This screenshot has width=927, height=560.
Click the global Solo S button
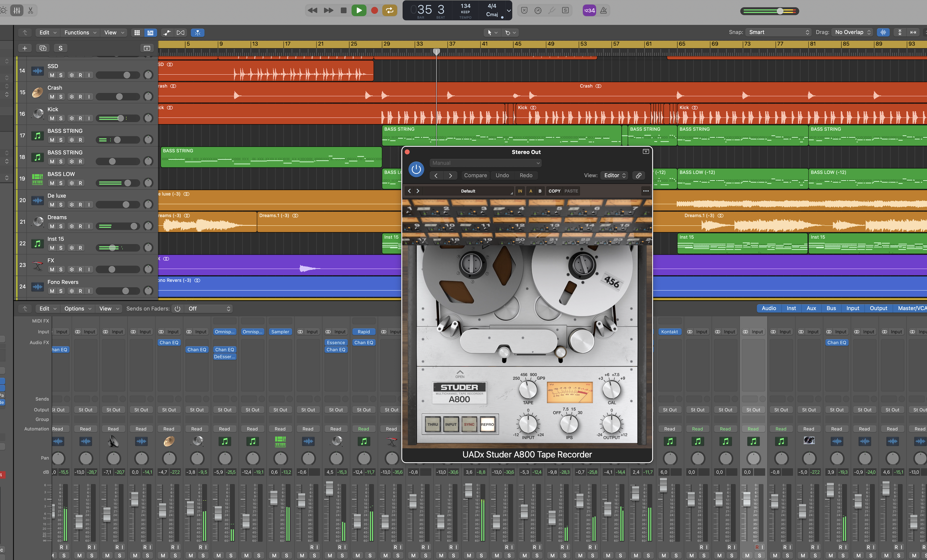click(x=60, y=48)
